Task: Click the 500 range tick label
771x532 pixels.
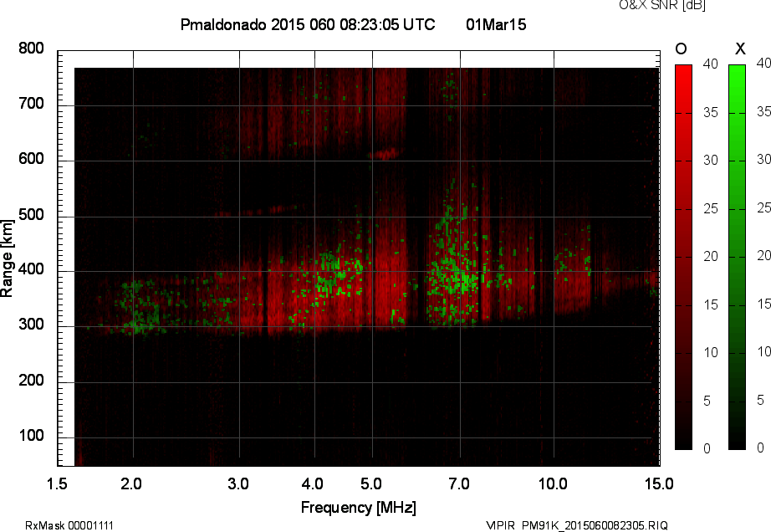Action: click(x=31, y=215)
